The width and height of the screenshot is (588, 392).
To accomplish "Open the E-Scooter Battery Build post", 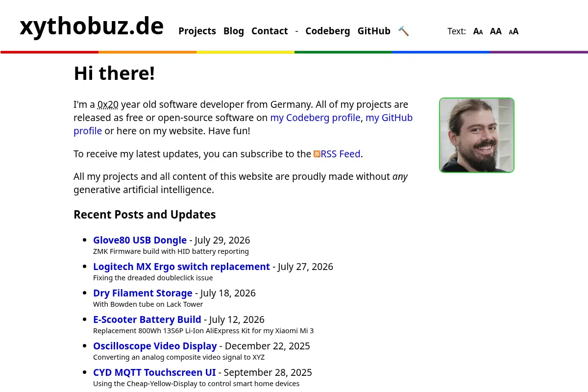I will 147,319.
